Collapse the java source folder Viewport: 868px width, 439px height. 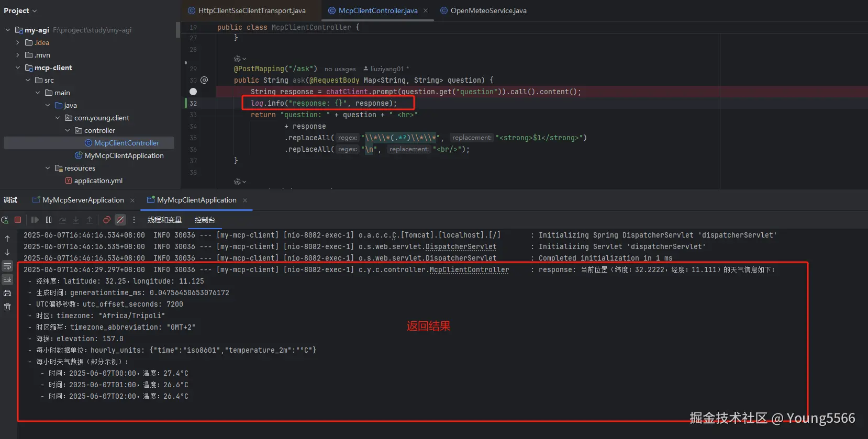tap(48, 105)
